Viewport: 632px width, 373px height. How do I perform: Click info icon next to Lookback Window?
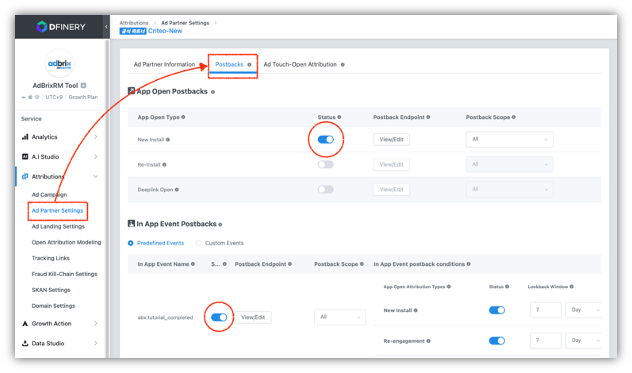pos(571,287)
